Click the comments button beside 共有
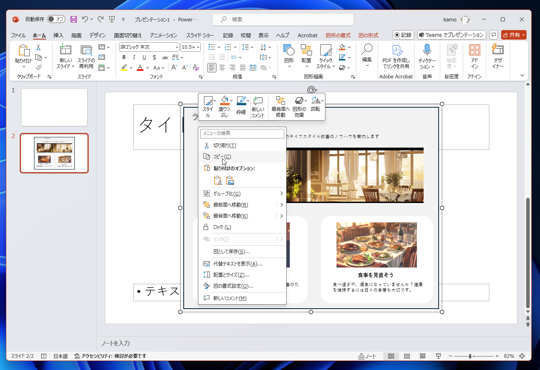The width and height of the screenshot is (540, 370). click(x=494, y=35)
